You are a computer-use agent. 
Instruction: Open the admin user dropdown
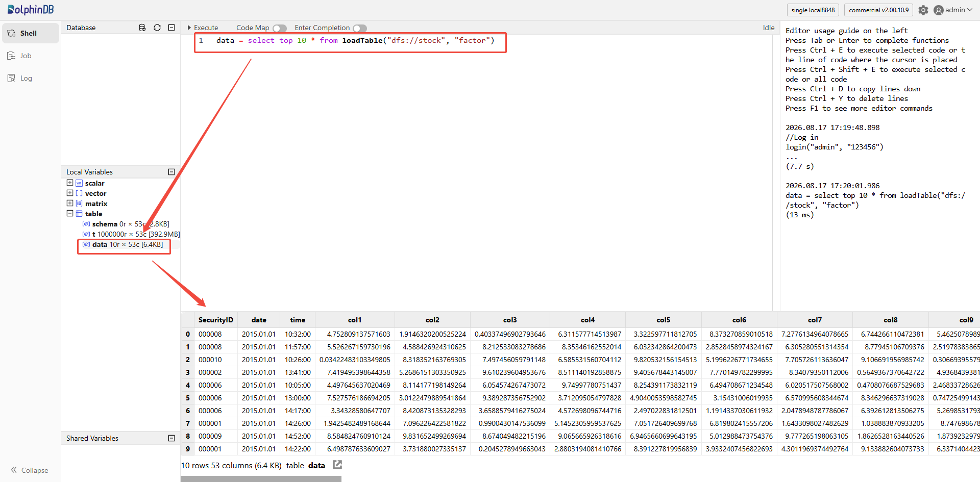953,10
